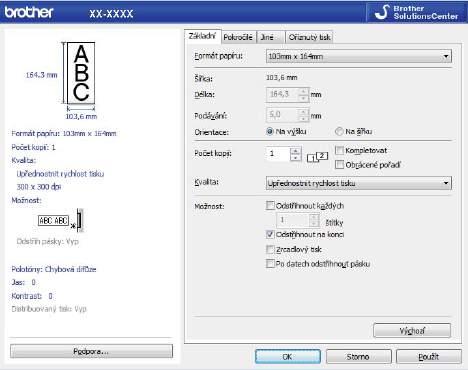Switch to the Pokročilé tab

click(238, 37)
